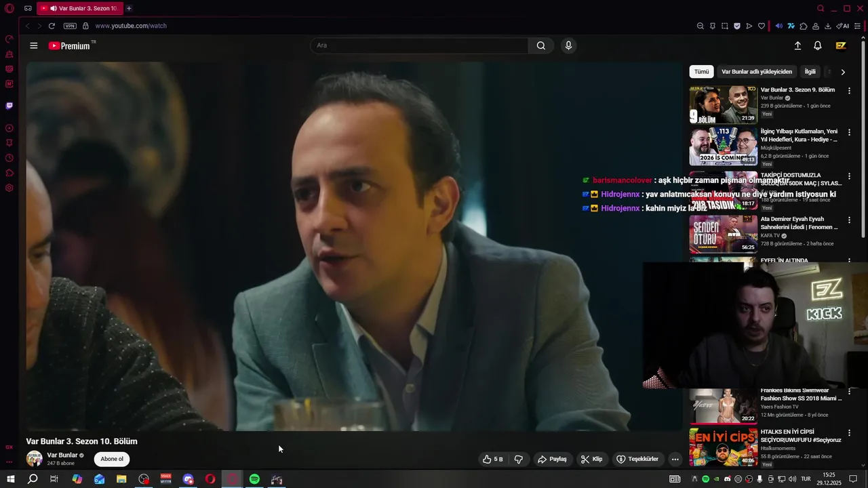Viewport: 868px width, 488px height.
Task: Open Discord icon in system tray
Action: [x=728, y=479]
